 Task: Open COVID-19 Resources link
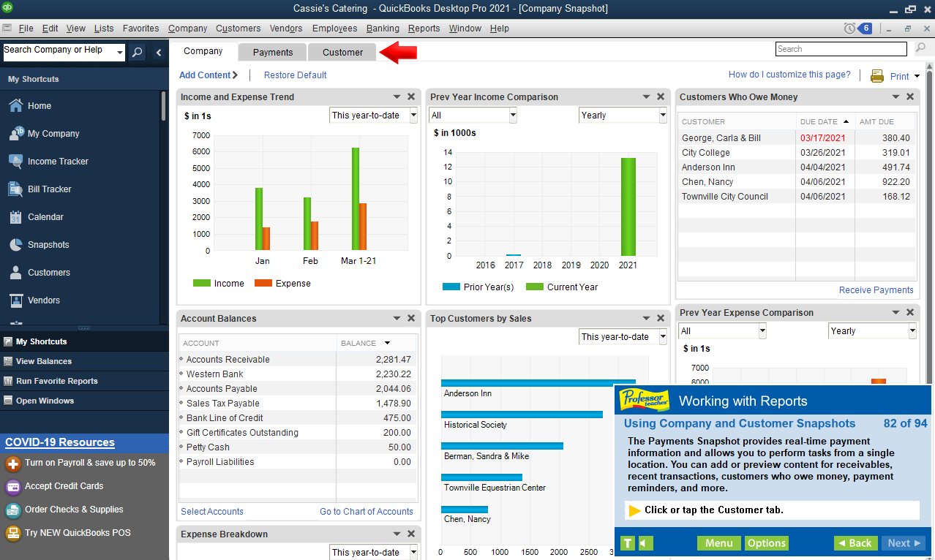coord(60,442)
